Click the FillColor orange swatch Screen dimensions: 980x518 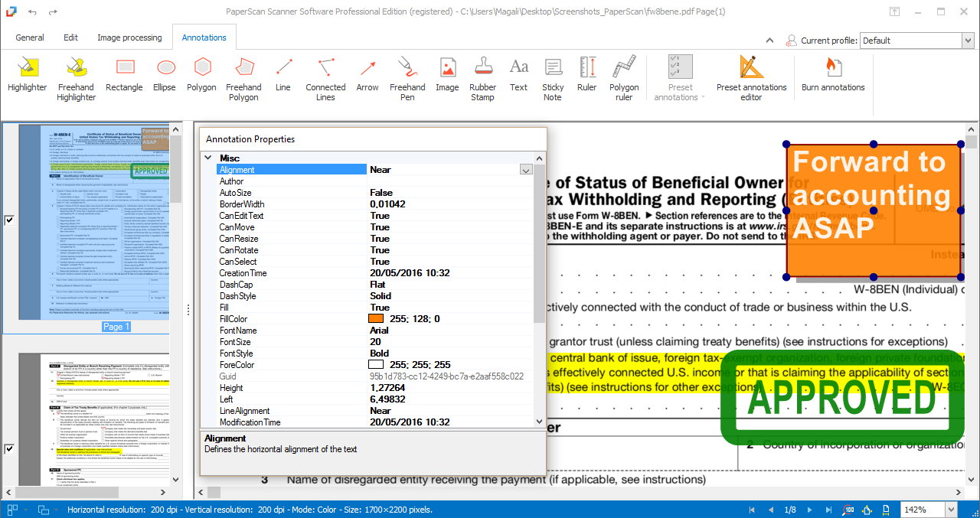376,319
